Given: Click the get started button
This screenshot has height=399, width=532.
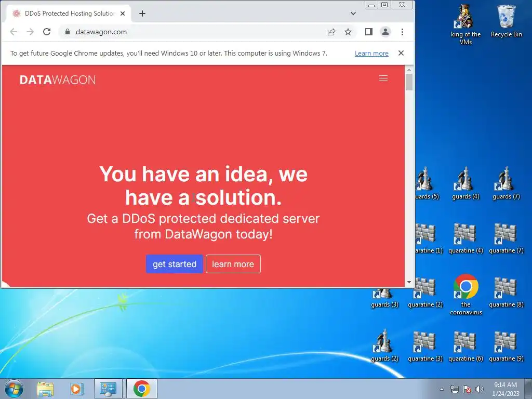Looking at the screenshot, I should point(175,264).
